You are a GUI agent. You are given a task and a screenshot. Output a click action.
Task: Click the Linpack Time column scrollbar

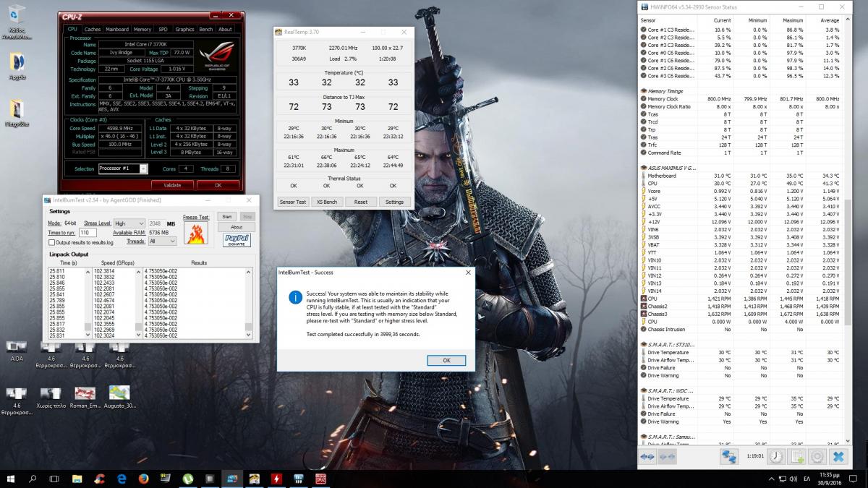pyautogui.click(x=88, y=303)
